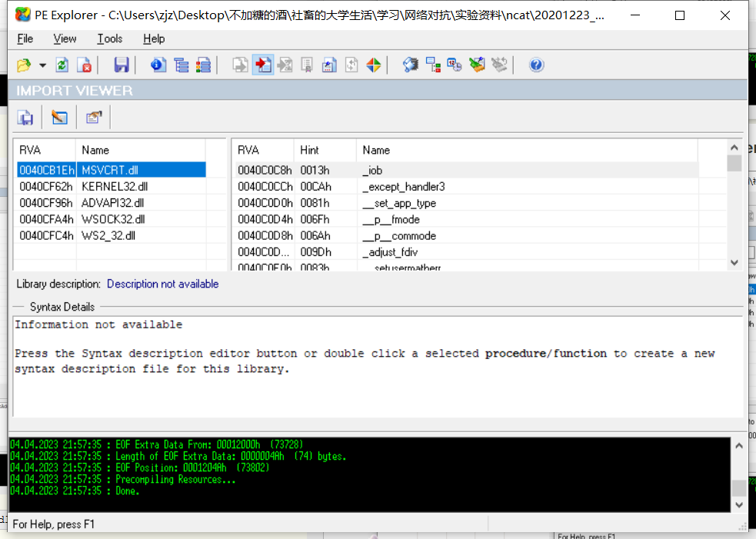Select the _adjust_fdiv function row
Screen dimensions: 756x539
click(466, 252)
